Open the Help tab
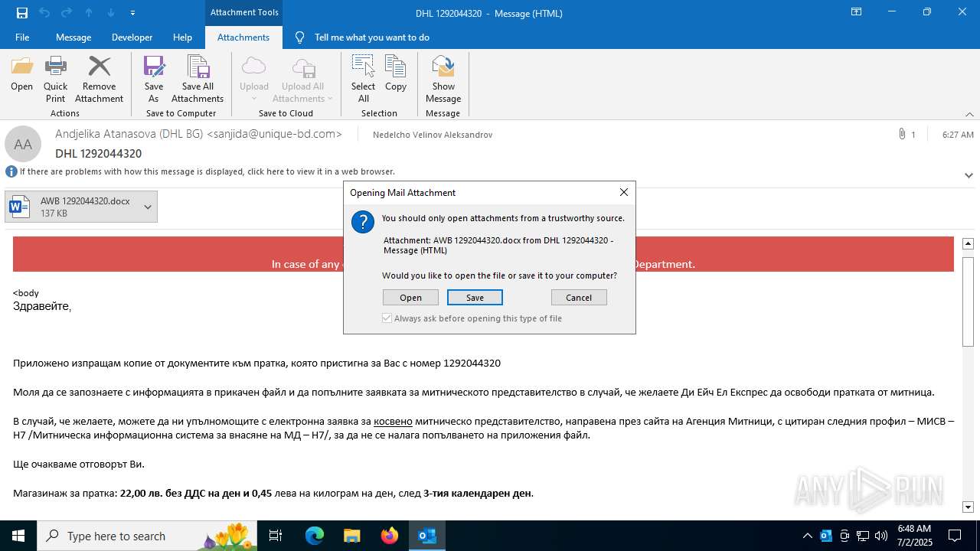980x551 pixels. click(182, 37)
